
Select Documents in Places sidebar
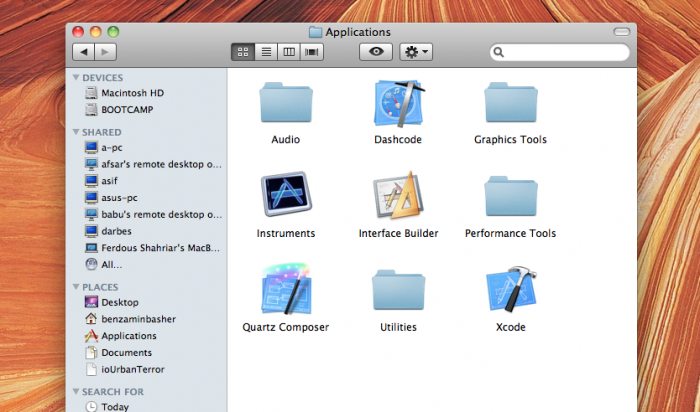coord(126,353)
